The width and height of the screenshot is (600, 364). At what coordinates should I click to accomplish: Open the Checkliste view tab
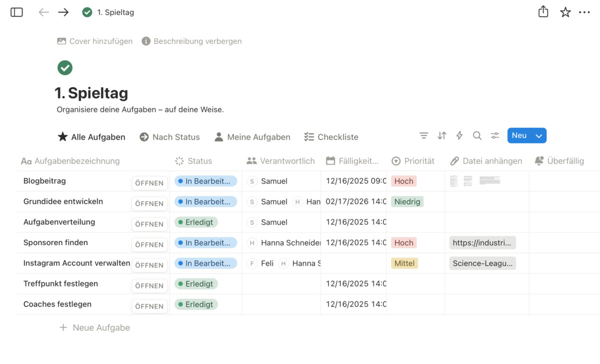(331, 137)
